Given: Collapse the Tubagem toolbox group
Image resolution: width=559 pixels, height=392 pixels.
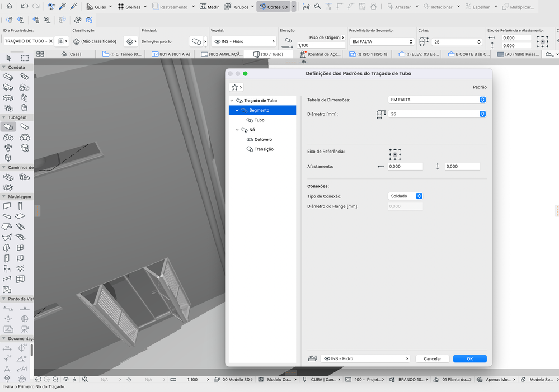Looking at the screenshot, I should pyautogui.click(x=4, y=117).
